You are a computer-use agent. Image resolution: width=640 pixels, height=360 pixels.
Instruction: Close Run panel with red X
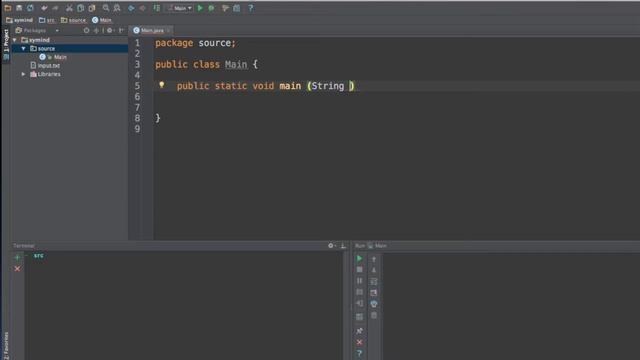(x=359, y=342)
